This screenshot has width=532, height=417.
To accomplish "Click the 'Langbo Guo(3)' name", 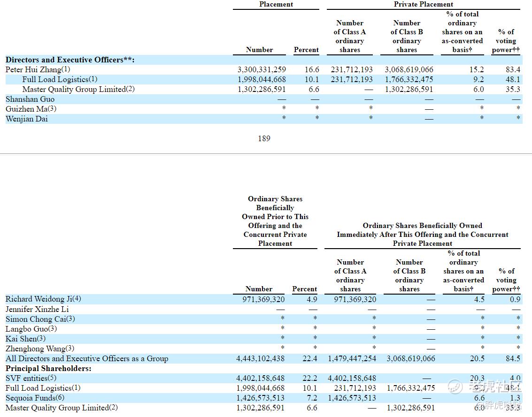I will click(x=31, y=329).
